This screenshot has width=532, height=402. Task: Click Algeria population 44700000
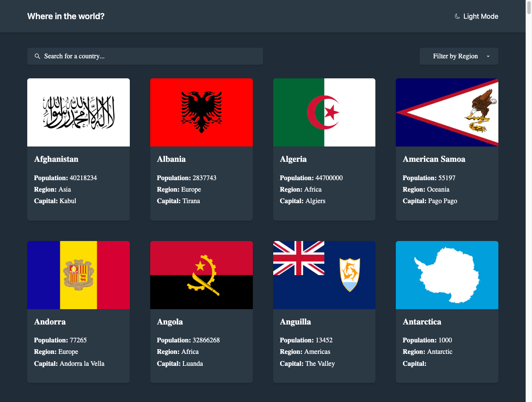pyautogui.click(x=311, y=178)
